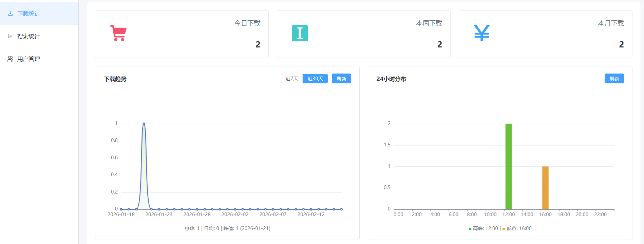Select the 近30天 range option
The height and width of the screenshot is (244, 644).
click(x=315, y=79)
